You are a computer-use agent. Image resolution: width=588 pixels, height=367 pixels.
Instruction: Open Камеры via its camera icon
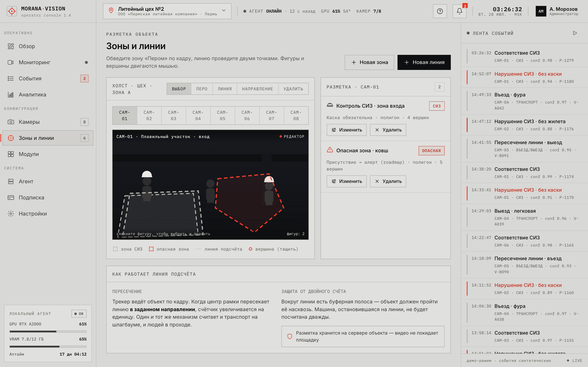(11, 122)
